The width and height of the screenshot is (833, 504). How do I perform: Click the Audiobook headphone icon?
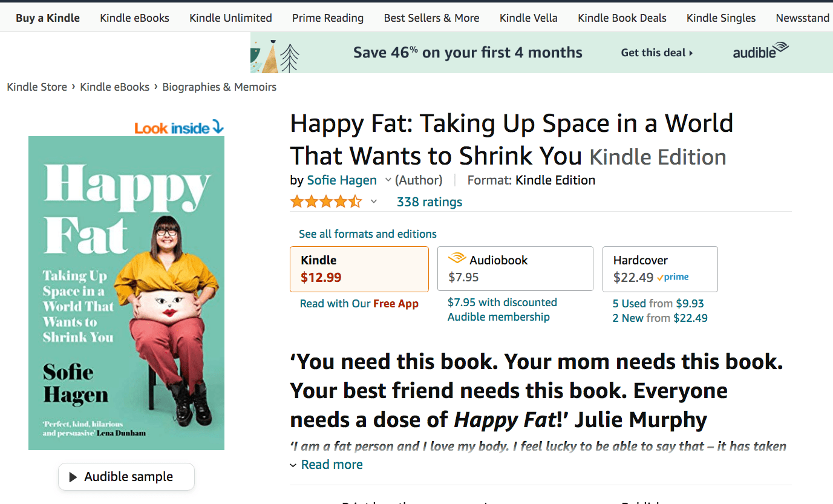457,259
